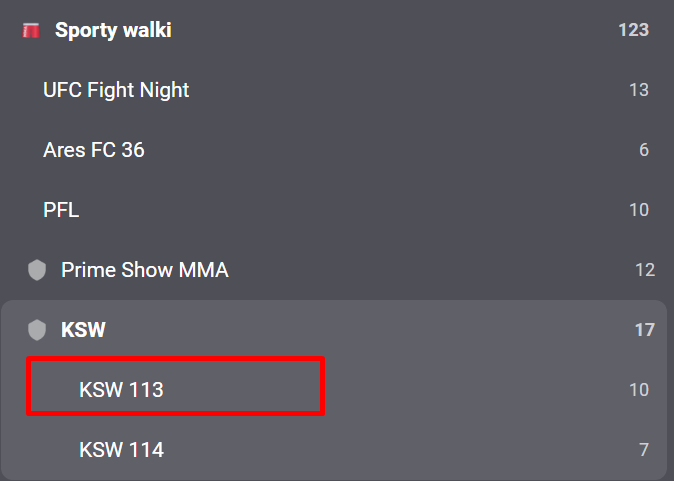
Task: Click Prime Show MMA count 12
Action: point(644,270)
